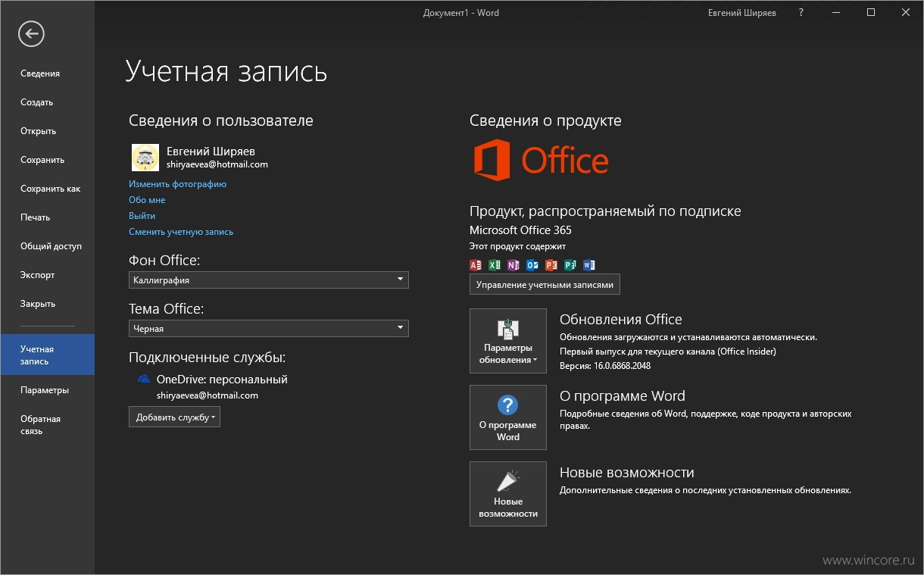Minimize the Word window
Viewport: 924px width, 575px height.
pyautogui.click(x=836, y=13)
